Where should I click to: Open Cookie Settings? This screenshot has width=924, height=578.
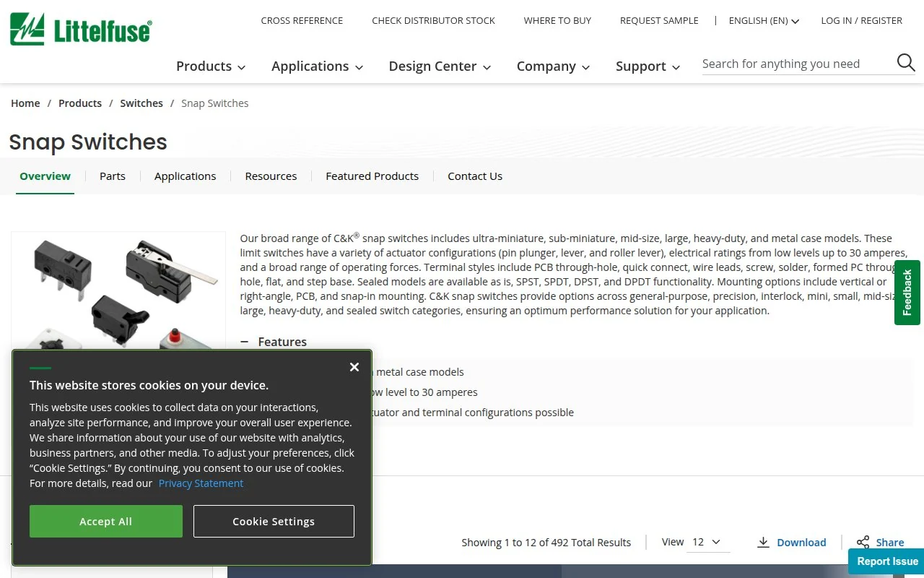tap(274, 522)
